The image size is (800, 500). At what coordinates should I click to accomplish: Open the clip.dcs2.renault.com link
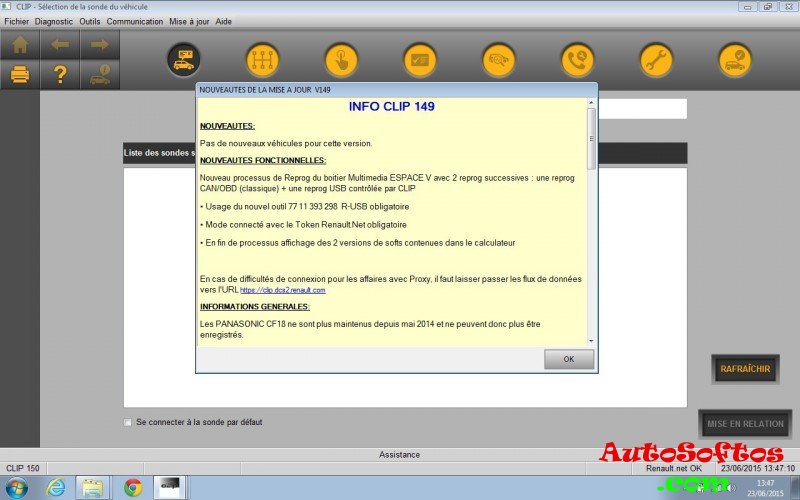click(282, 290)
